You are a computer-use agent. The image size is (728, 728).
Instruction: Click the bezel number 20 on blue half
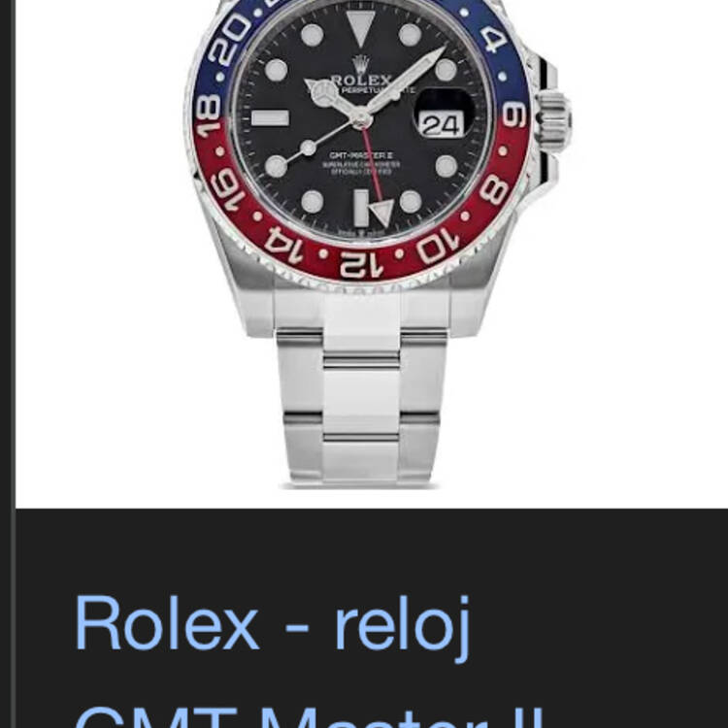pos(231,39)
